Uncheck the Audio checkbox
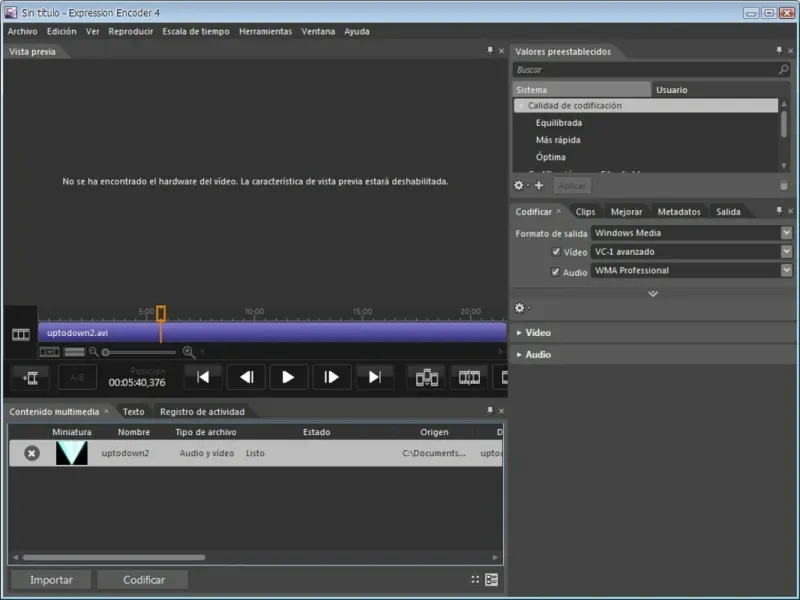This screenshot has width=800, height=600. 556,271
